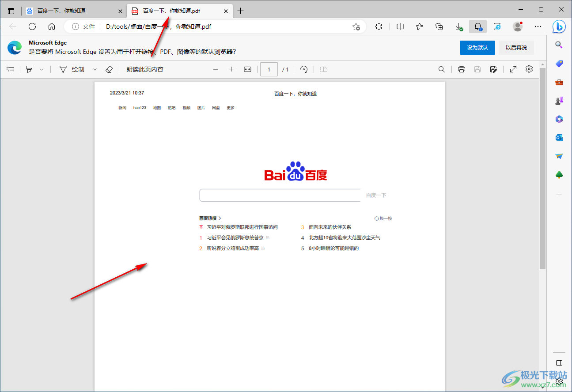Screen dimensions: 572x392
Task: Click the 换一换 text in the PDF
Action: point(386,219)
